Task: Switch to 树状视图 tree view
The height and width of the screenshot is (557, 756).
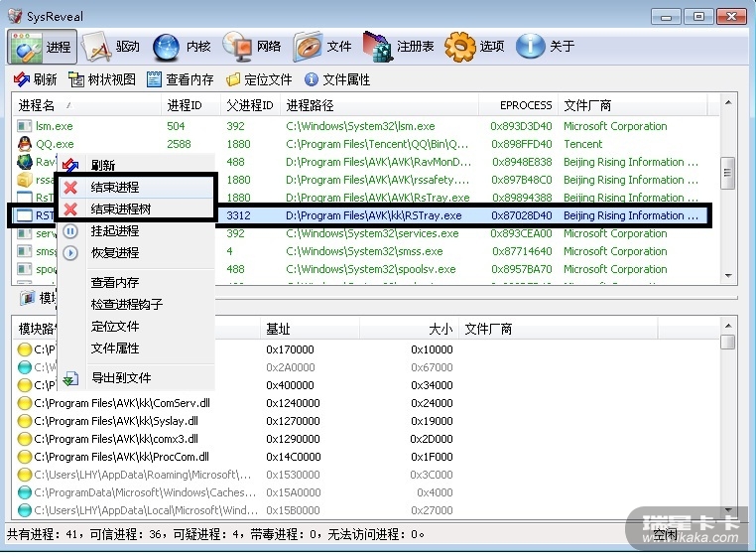Action: [102, 79]
